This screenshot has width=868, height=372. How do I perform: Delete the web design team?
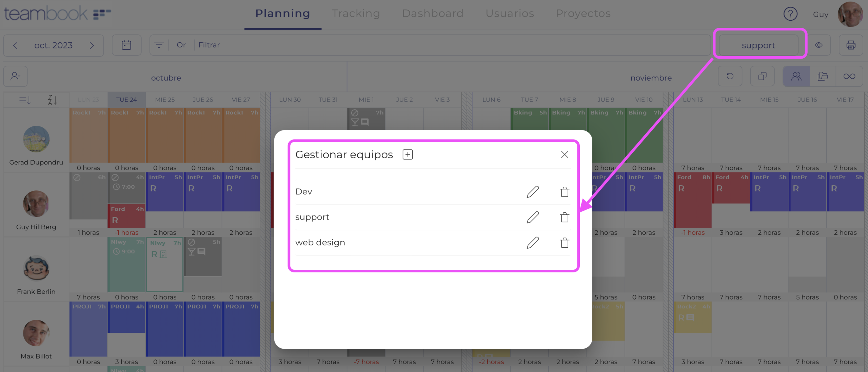[565, 243]
